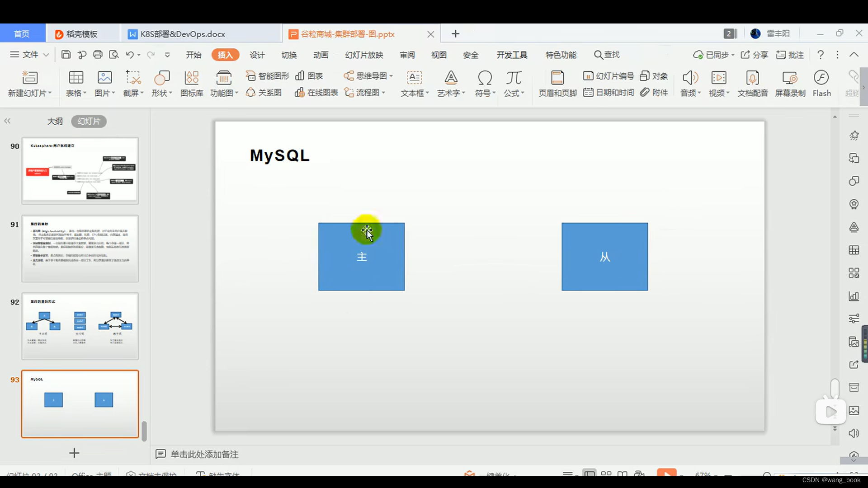Open the Slide Show (幻灯片放映) tab
868x488 pixels.
tap(364, 55)
